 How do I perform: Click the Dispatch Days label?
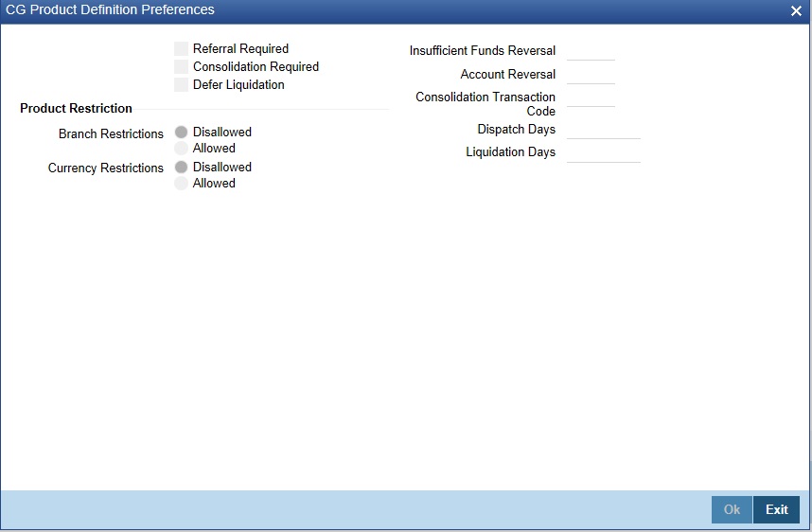pyautogui.click(x=517, y=130)
